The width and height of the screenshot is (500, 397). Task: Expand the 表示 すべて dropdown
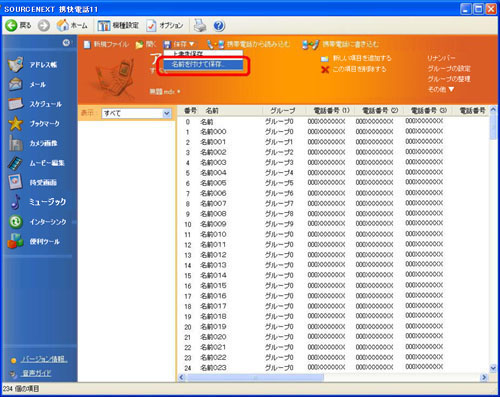click(x=167, y=113)
